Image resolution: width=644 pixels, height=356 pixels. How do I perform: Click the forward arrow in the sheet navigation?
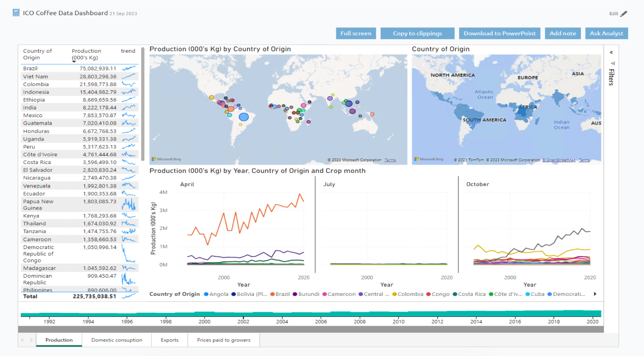point(30,340)
